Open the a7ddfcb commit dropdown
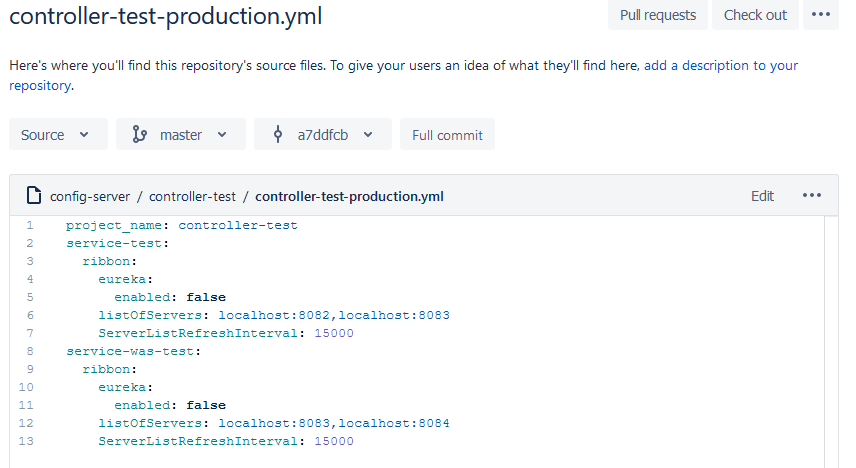The height and width of the screenshot is (468, 856). [x=323, y=134]
